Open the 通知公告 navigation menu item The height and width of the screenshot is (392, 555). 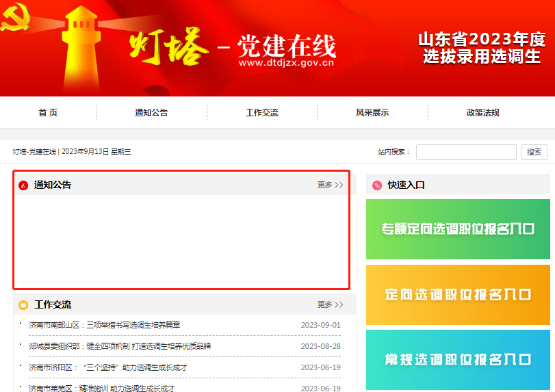pyautogui.click(x=151, y=112)
